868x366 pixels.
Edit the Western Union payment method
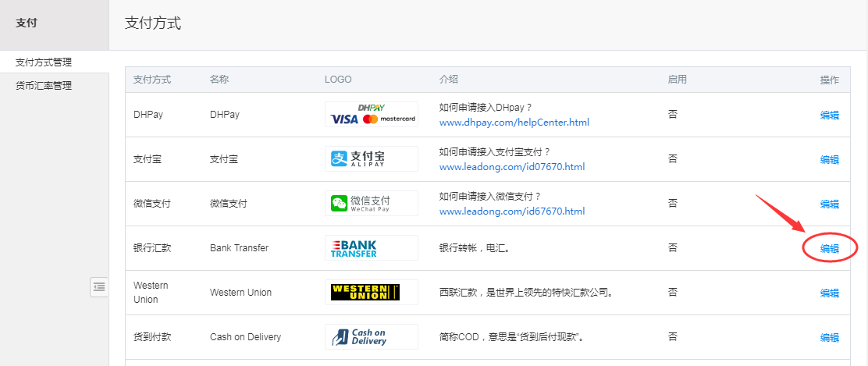pos(829,293)
